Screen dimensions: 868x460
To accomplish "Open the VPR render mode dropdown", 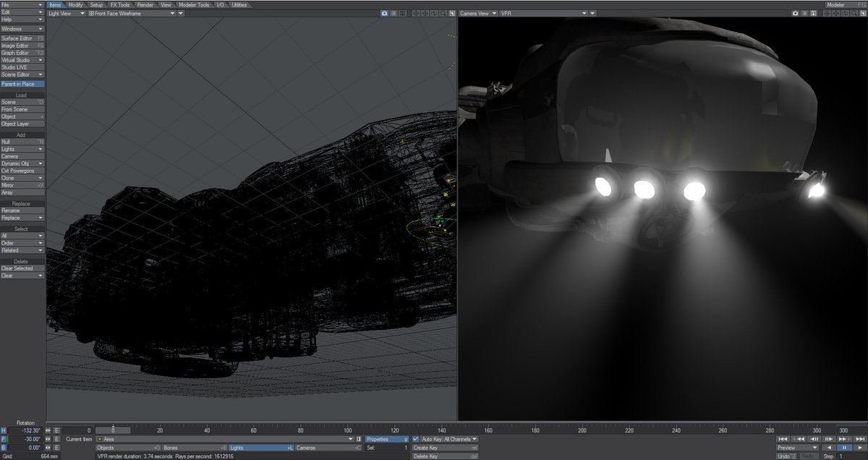I will tap(543, 13).
